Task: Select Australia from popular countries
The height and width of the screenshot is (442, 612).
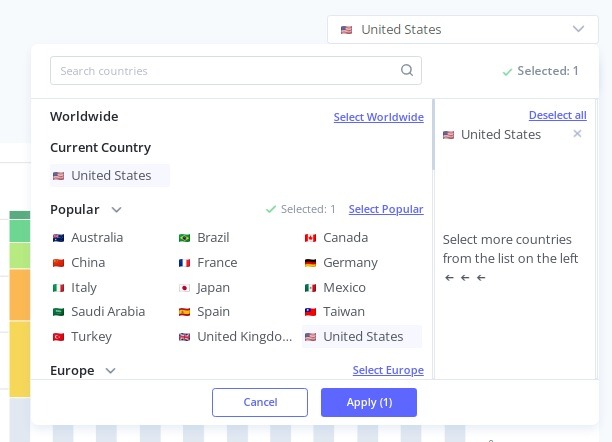Action: (x=97, y=238)
